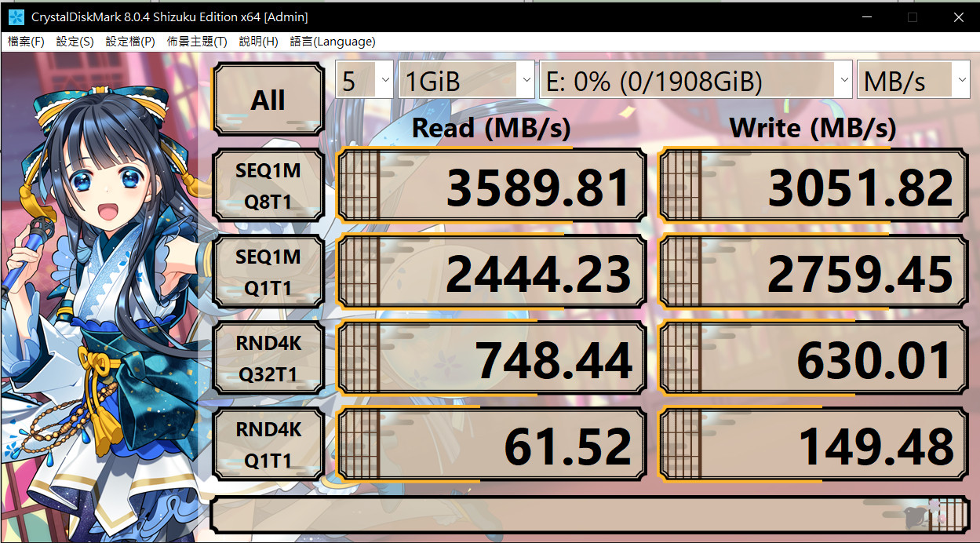980x543 pixels.
Task: Start the RND4K Q1T1 test
Action: coord(268,445)
